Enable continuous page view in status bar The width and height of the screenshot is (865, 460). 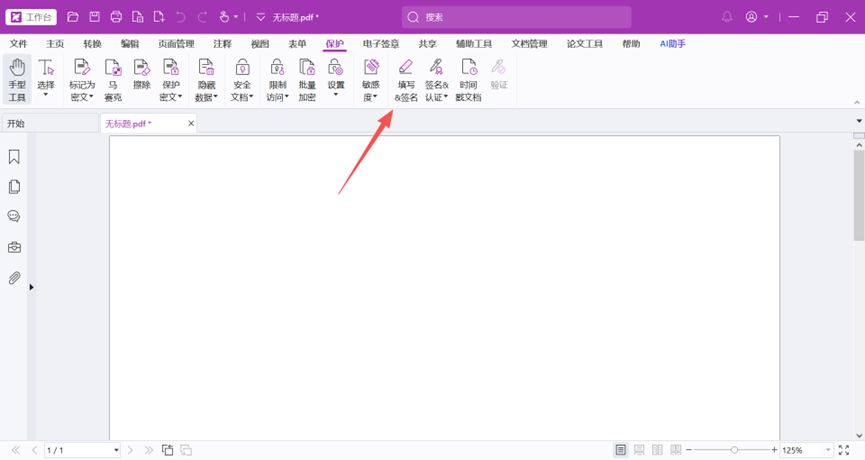click(639, 450)
